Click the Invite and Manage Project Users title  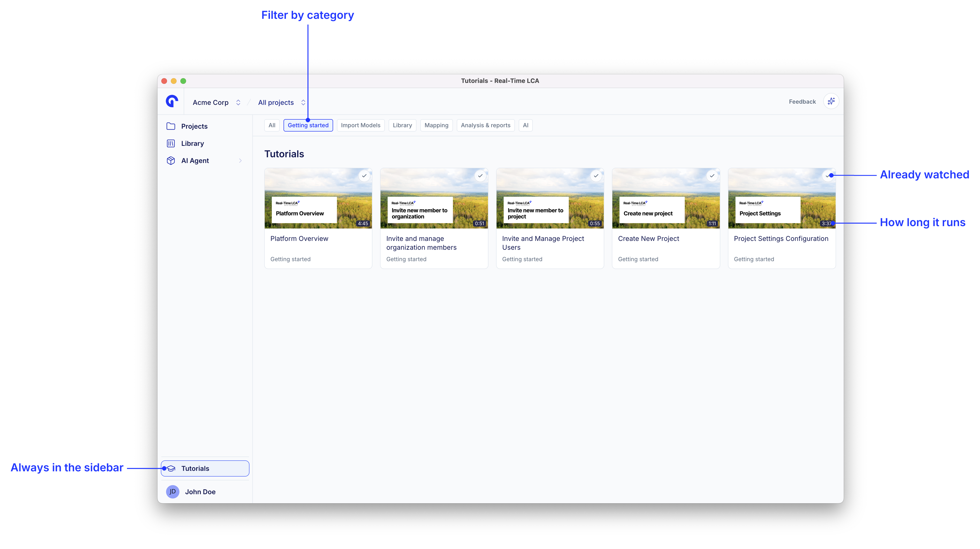point(543,243)
